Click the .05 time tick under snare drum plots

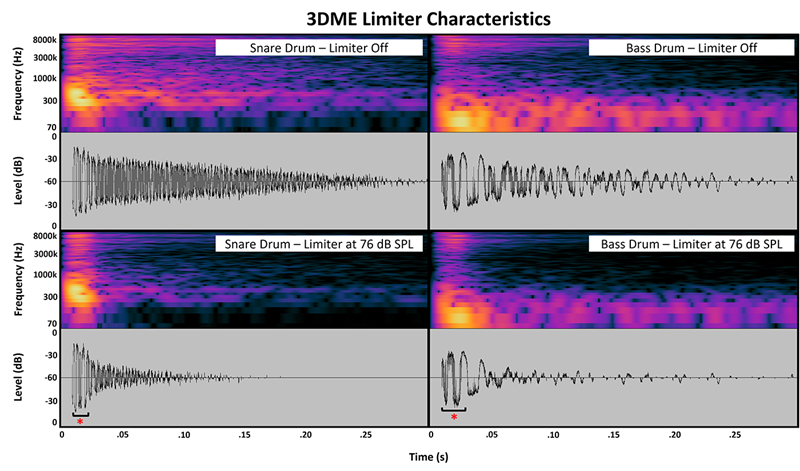(x=122, y=435)
